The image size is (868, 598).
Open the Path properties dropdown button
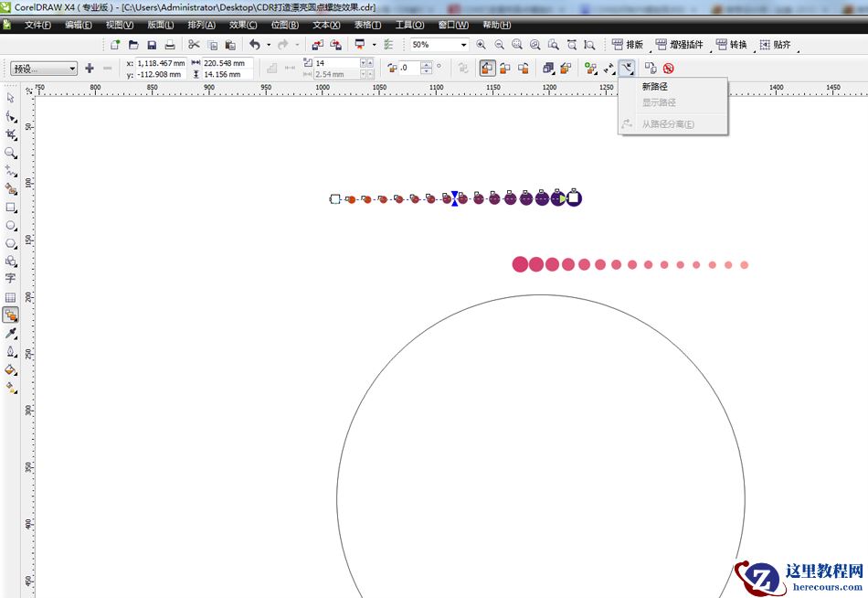[627, 69]
